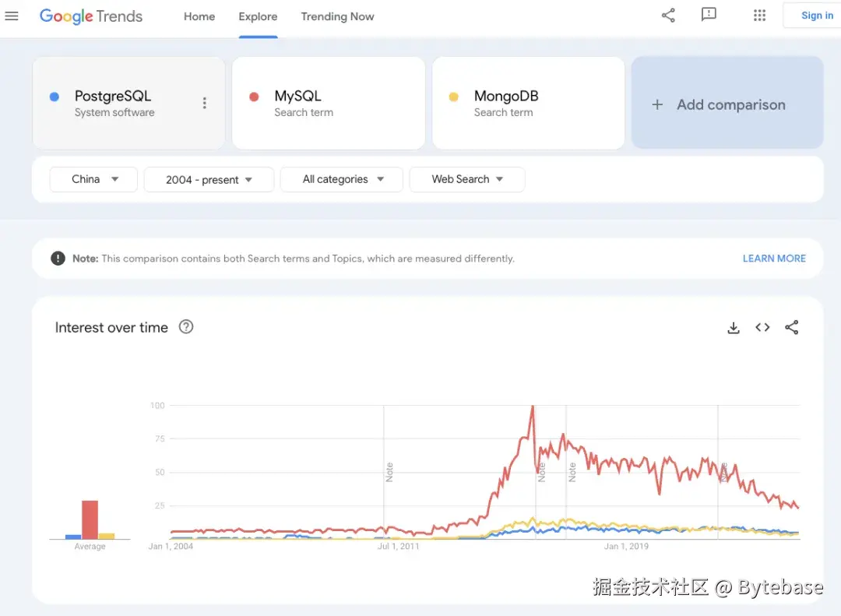Go to the Home tab
This screenshot has height=616, width=841.
199,16
